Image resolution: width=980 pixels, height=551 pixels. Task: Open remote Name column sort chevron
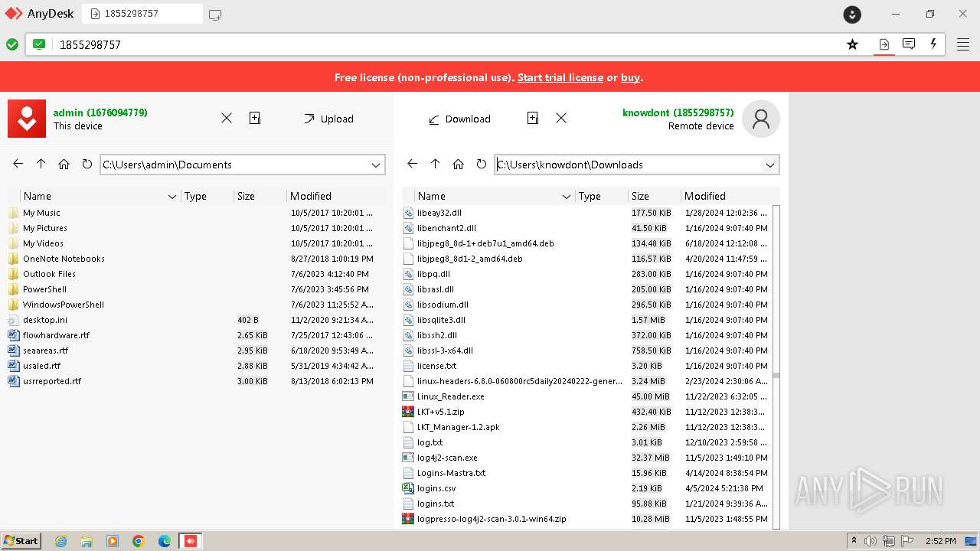[567, 197]
